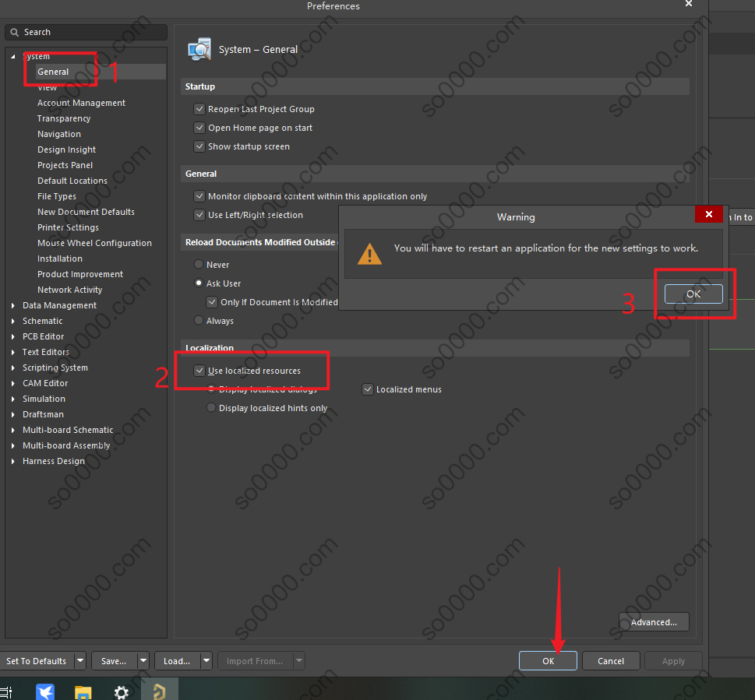Open the Installation page
The height and width of the screenshot is (700, 755).
[x=60, y=259]
